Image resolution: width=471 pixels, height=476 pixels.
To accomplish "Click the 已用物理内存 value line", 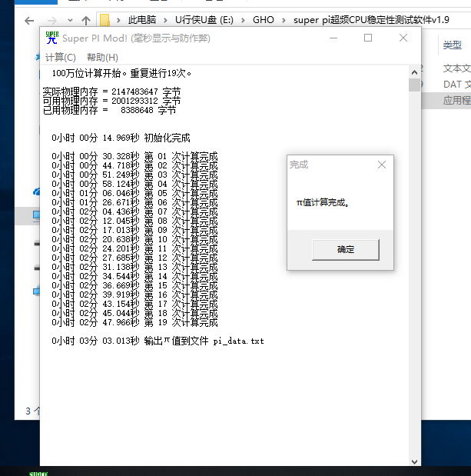I will coord(109,110).
